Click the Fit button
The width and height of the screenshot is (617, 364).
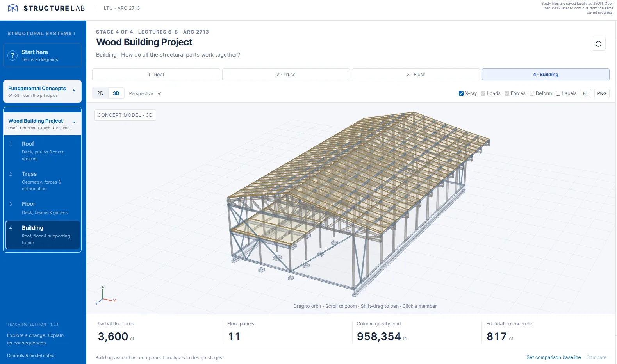point(585,93)
